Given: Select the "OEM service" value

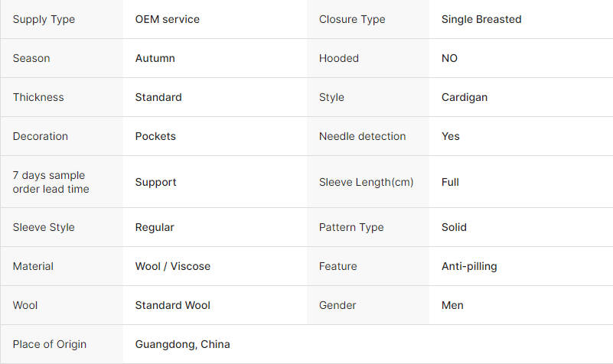Looking at the screenshot, I should 167,19.
